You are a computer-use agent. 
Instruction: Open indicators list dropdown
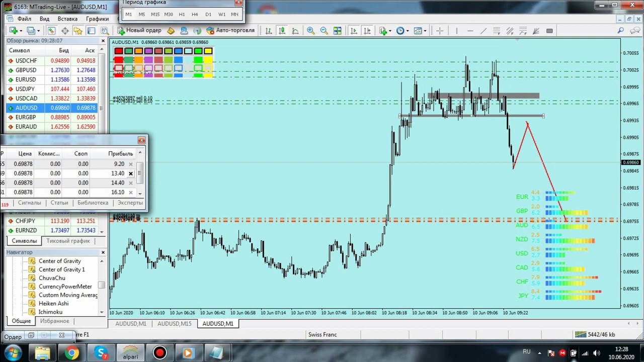coord(385,31)
